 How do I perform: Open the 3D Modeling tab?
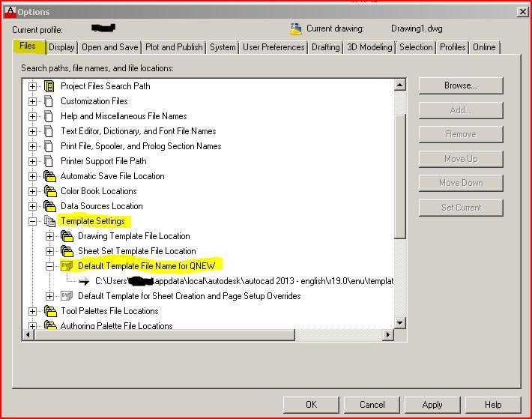[369, 47]
